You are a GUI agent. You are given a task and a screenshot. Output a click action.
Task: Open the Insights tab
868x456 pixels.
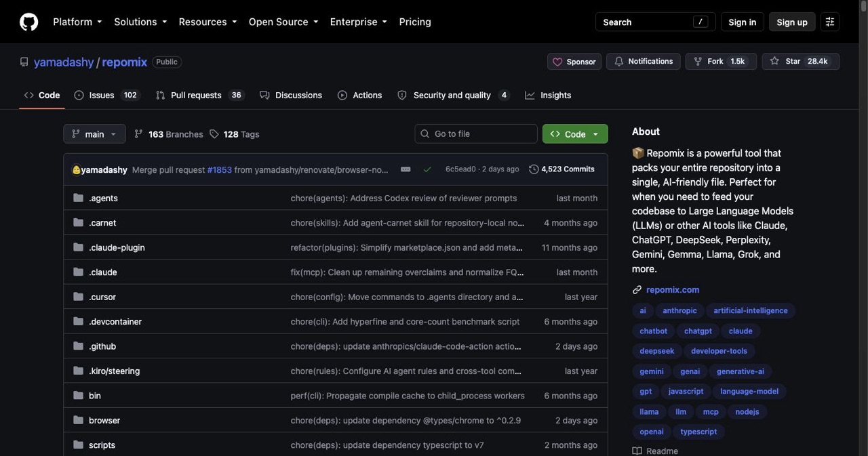[x=548, y=96]
